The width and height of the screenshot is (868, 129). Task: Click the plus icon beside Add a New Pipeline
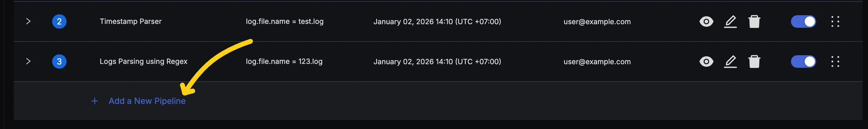pyautogui.click(x=95, y=101)
